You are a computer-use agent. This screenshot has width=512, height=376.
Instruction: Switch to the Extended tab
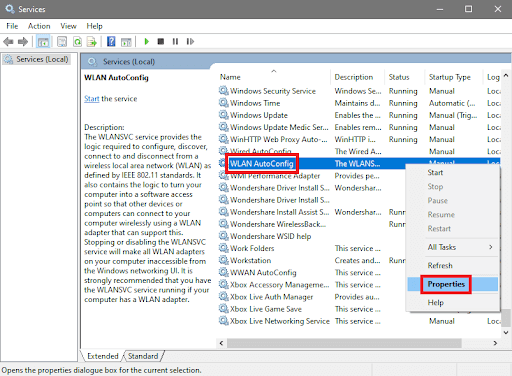click(x=103, y=356)
